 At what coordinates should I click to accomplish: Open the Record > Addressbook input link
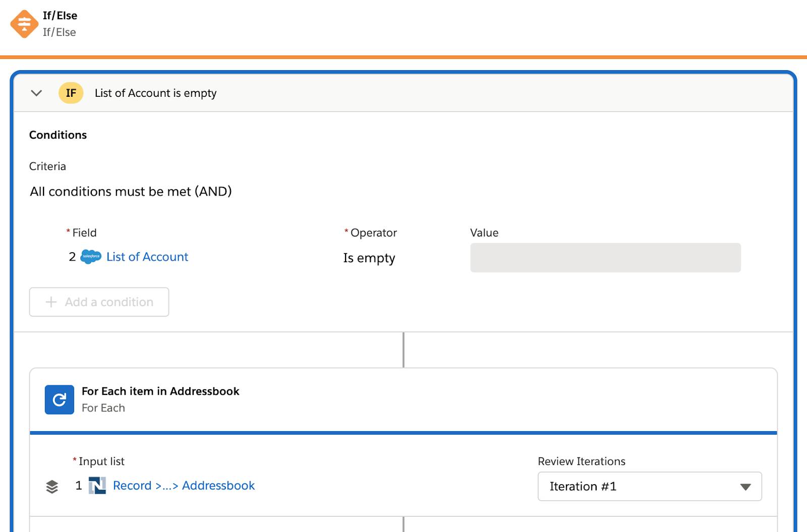click(x=184, y=486)
